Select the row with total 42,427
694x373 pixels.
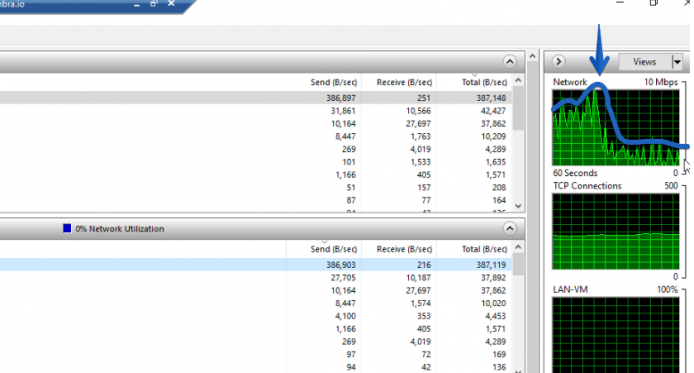256,111
